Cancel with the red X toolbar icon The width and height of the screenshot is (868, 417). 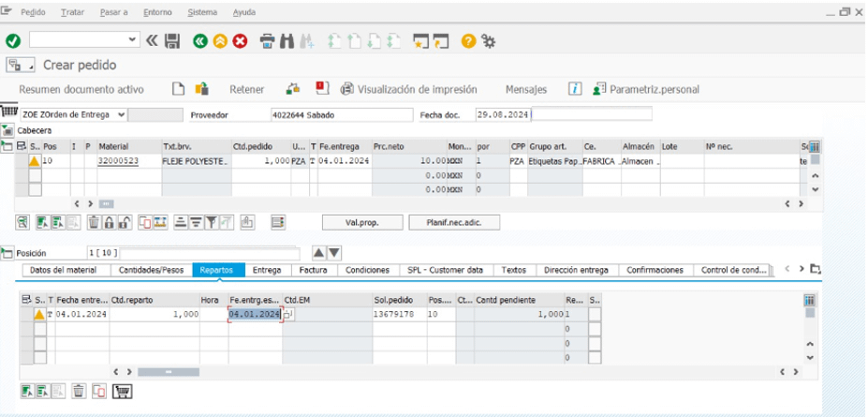[x=240, y=40]
